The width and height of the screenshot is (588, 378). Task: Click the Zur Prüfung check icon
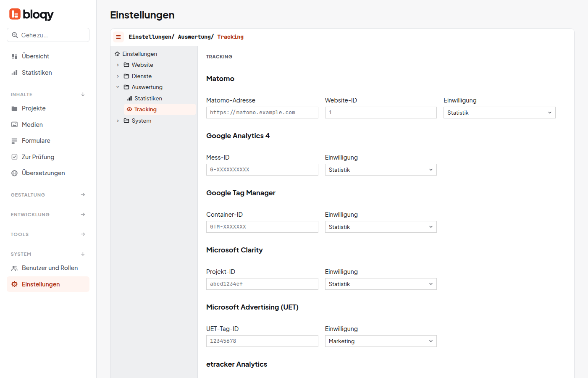point(14,157)
